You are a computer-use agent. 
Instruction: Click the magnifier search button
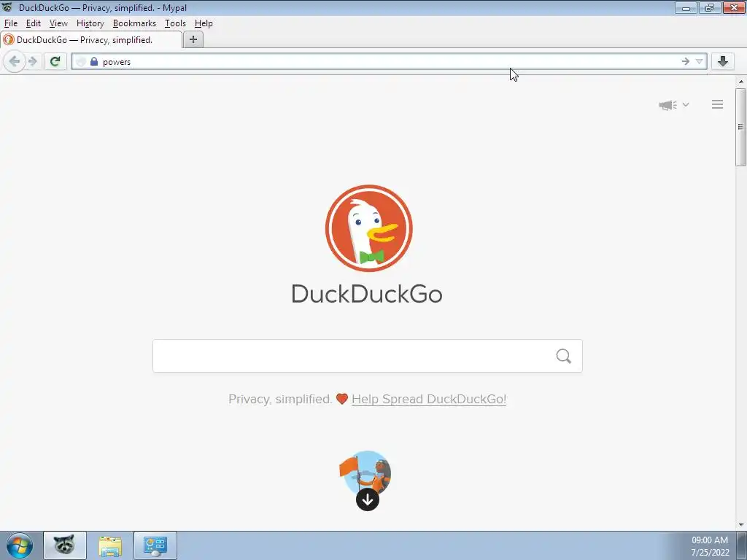pyautogui.click(x=564, y=356)
